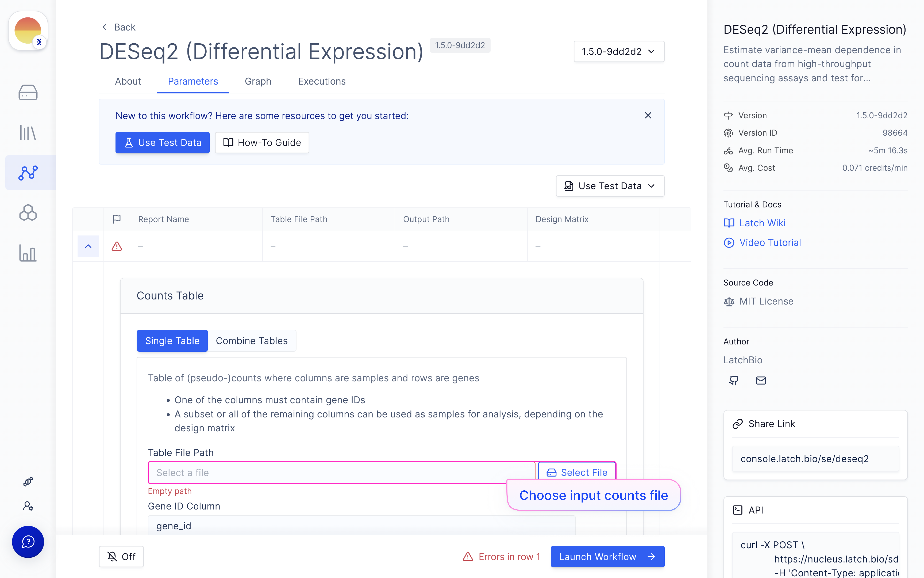Collapse row 1 with the chevron

(x=88, y=246)
